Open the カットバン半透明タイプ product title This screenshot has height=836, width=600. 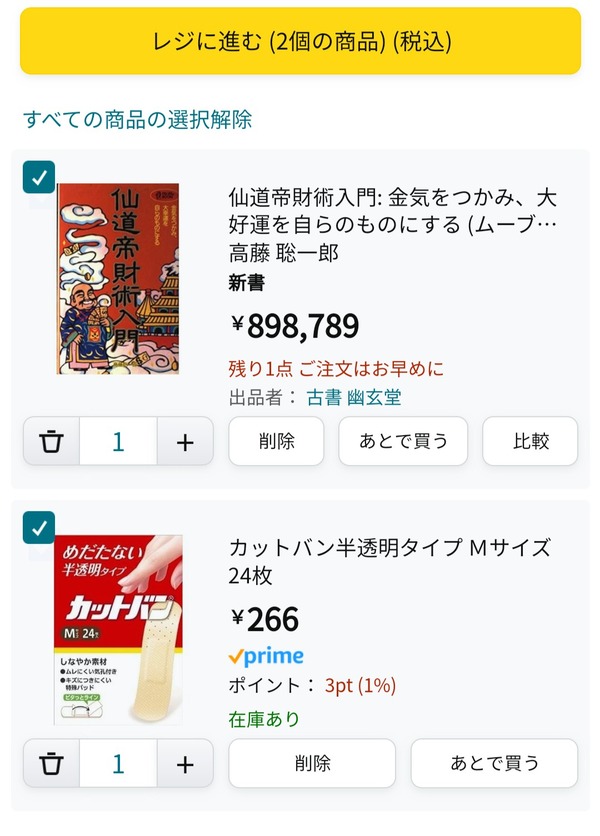pos(389,562)
